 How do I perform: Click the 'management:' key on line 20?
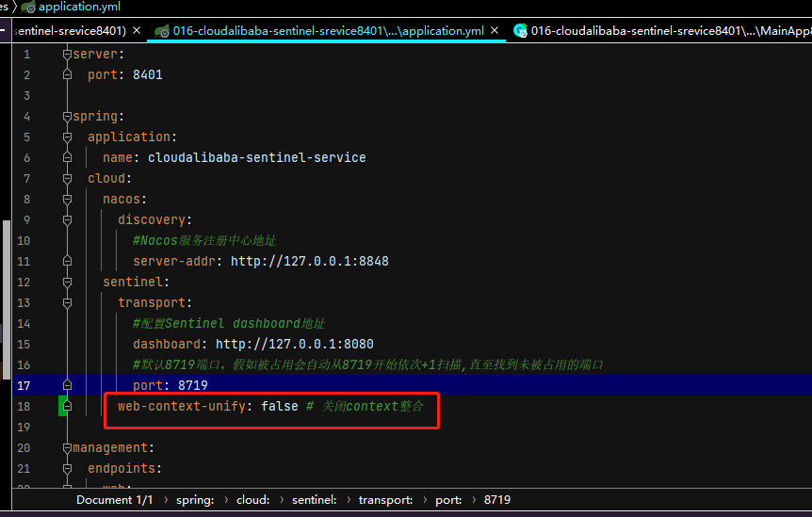[x=113, y=447]
